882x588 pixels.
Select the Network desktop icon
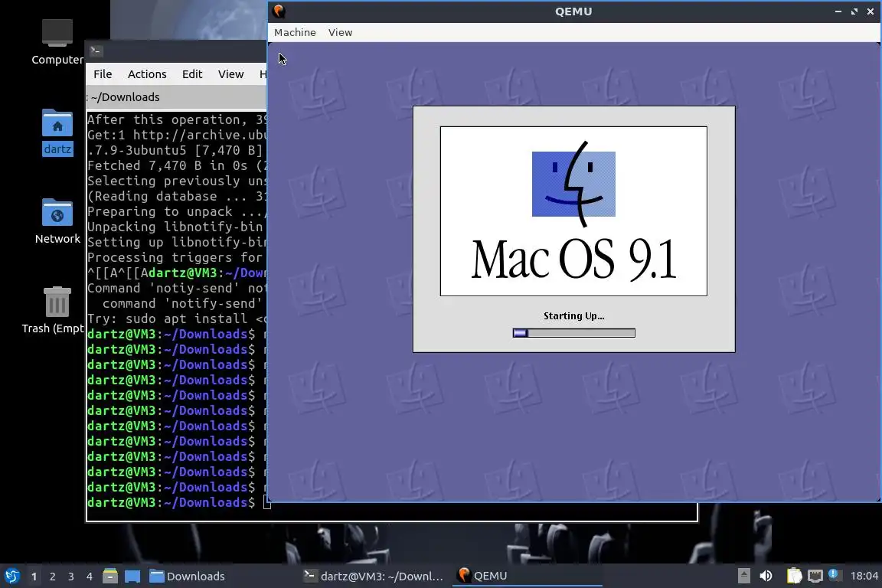pos(57,222)
